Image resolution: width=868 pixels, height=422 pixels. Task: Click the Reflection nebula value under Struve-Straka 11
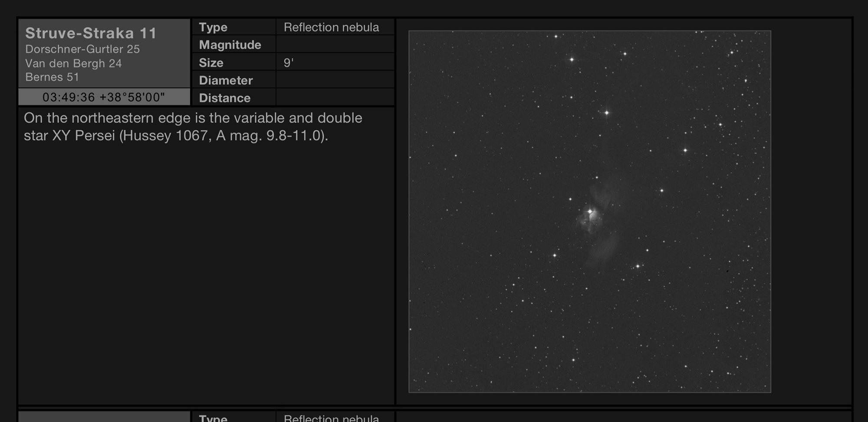[x=331, y=27]
